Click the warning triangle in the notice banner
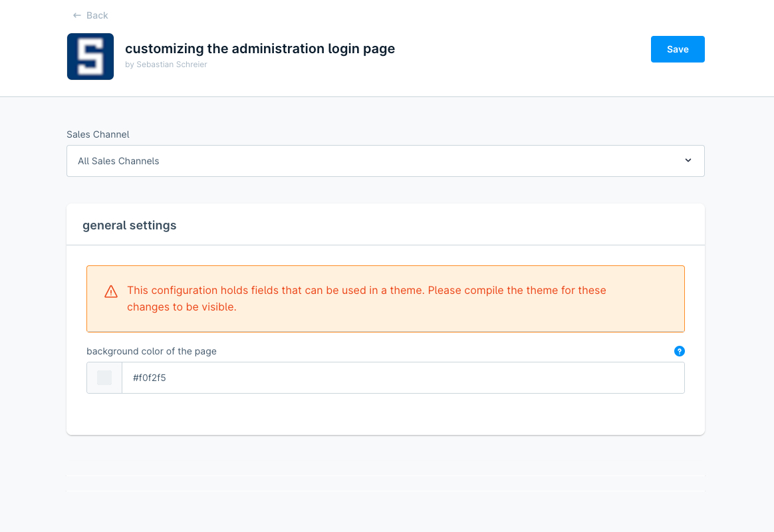 (x=110, y=291)
